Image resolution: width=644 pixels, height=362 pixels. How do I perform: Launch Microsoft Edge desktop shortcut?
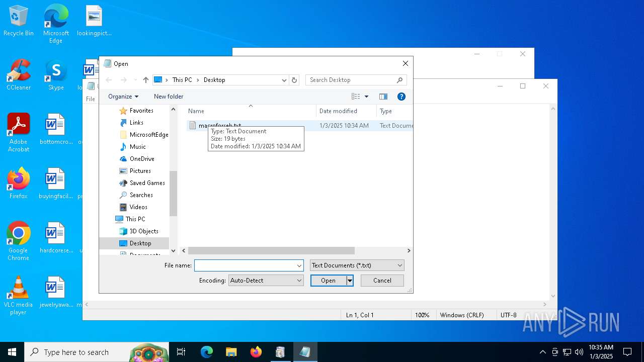(x=56, y=24)
